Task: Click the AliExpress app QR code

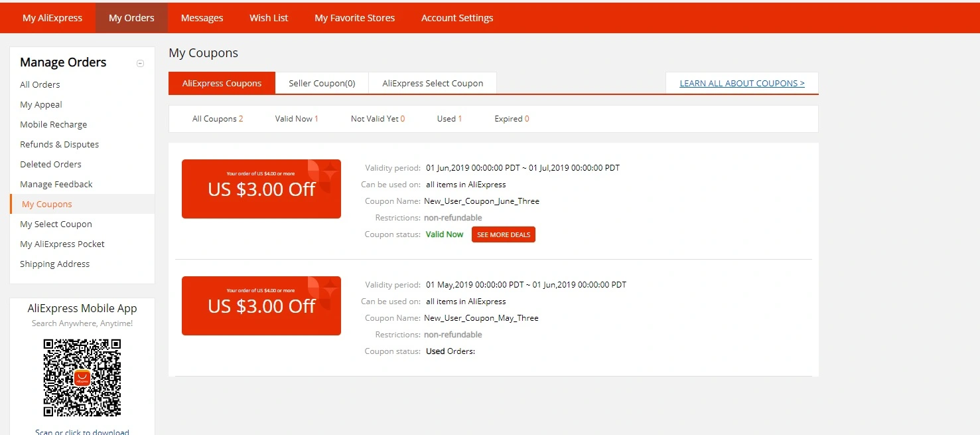Action: 82,377
